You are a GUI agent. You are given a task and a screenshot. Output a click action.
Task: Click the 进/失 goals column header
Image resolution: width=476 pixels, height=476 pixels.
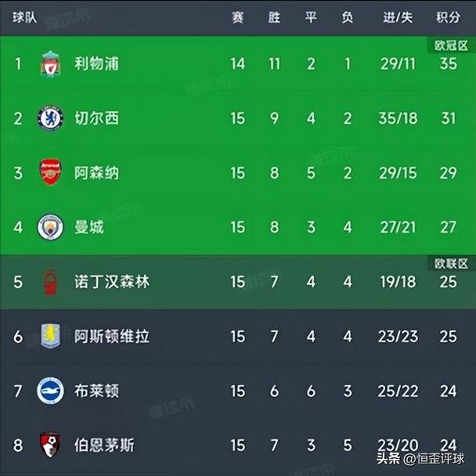click(x=398, y=17)
